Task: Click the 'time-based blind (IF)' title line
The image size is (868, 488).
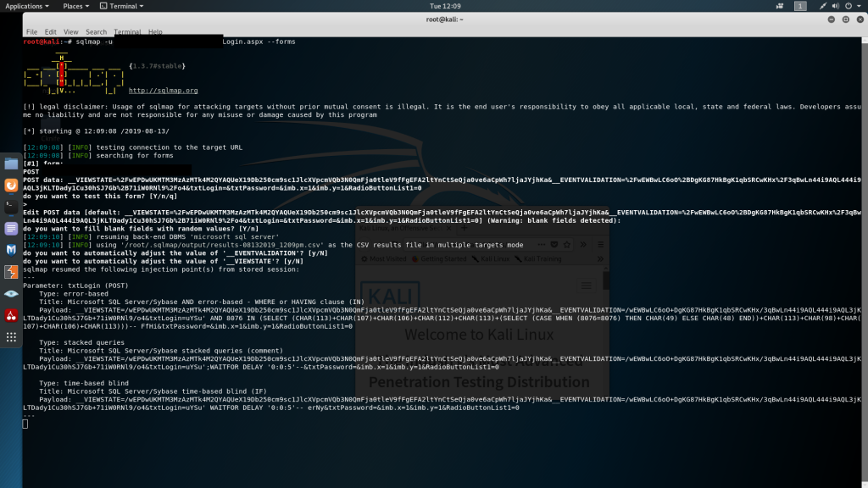Action: tap(153, 391)
